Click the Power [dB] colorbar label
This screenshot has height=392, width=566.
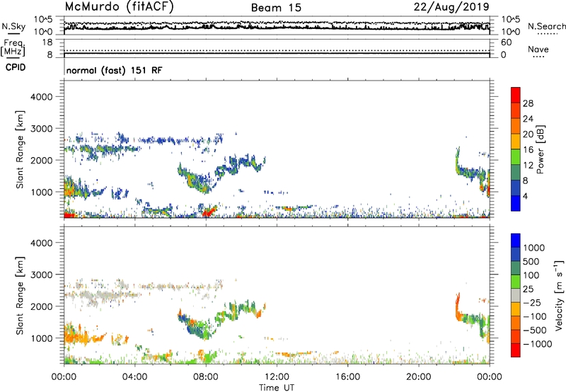coord(540,149)
